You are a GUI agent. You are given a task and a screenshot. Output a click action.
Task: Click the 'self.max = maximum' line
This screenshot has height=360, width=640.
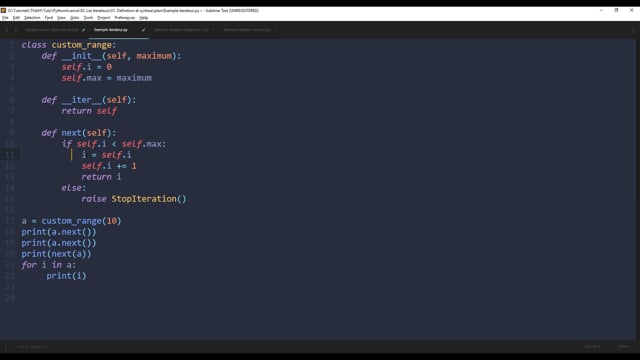(x=107, y=78)
